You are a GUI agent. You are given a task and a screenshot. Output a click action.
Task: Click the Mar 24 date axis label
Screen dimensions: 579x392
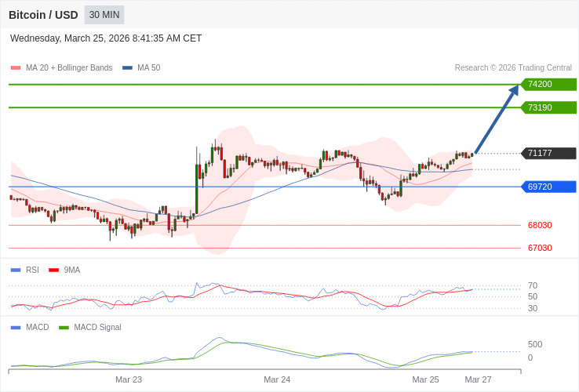[277, 379]
